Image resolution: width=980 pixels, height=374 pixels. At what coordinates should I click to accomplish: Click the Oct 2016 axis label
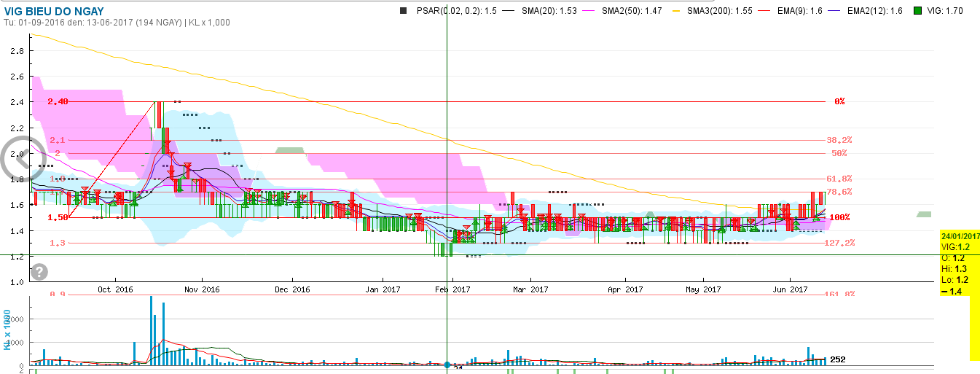tap(114, 289)
